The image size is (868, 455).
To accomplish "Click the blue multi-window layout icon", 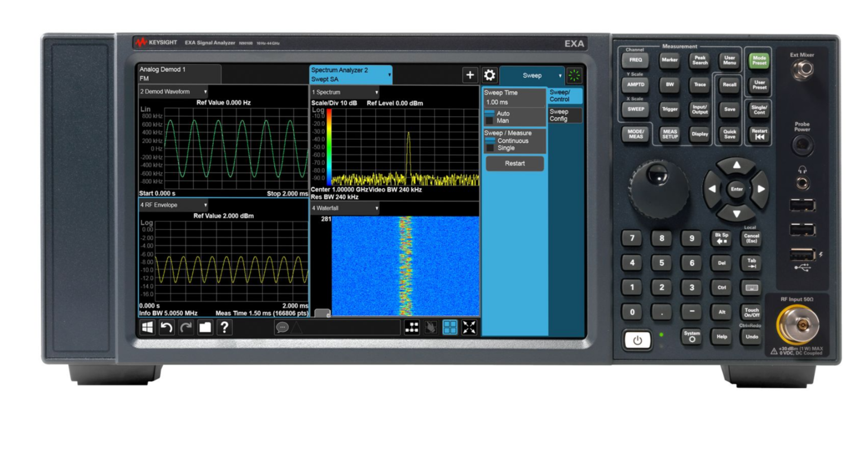I will pyautogui.click(x=450, y=327).
